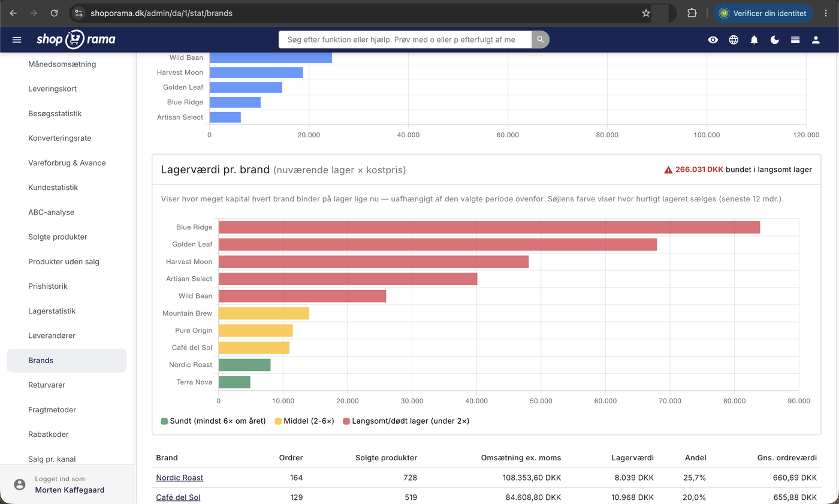Open Leveringskort in the sidebar

(52, 89)
